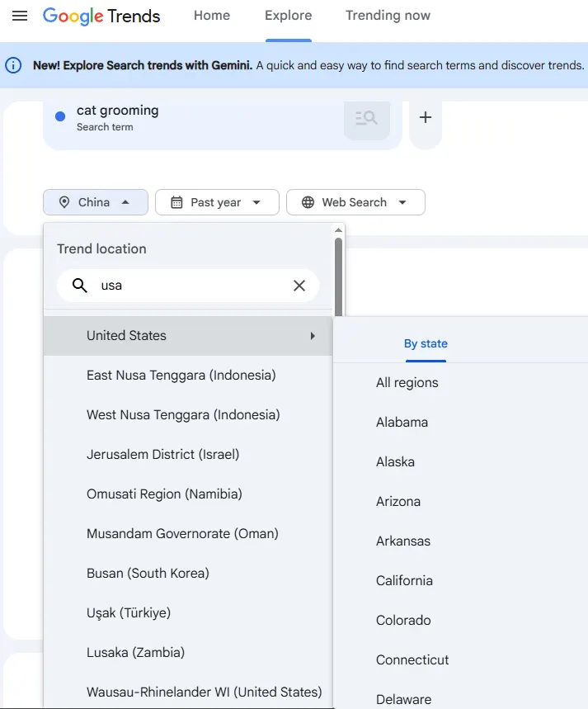Select Uşak (Türkiye) location
The image size is (588, 709).
pyautogui.click(x=188, y=612)
